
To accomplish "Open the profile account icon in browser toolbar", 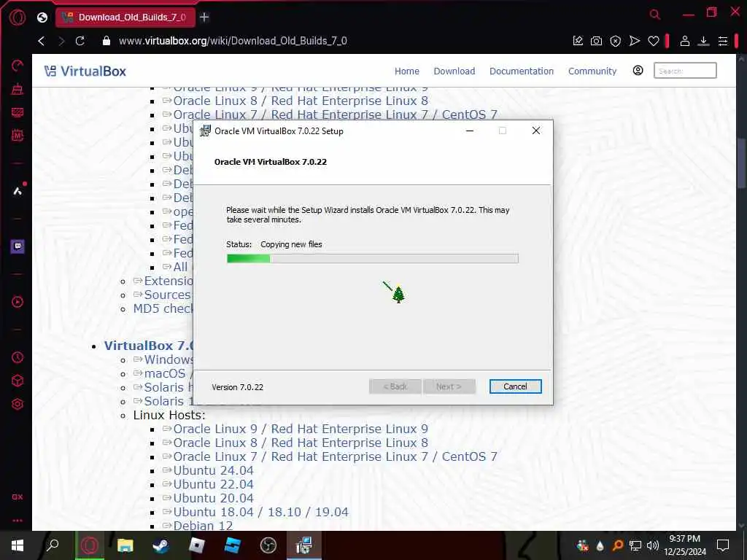I will click(684, 41).
